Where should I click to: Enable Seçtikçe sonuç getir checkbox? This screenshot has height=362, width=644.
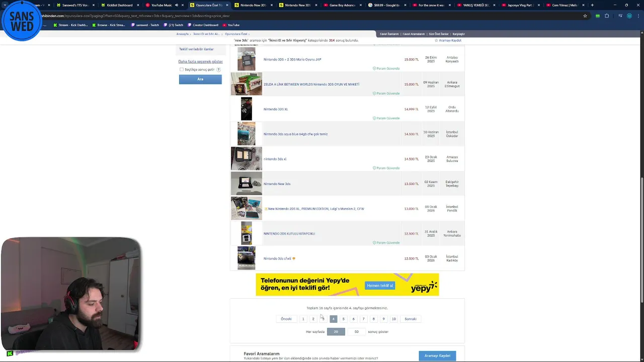tap(182, 69)
